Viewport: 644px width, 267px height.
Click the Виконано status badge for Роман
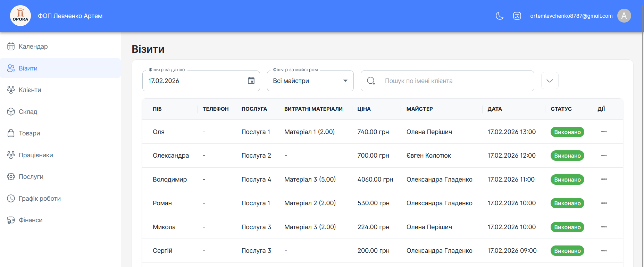567,203
